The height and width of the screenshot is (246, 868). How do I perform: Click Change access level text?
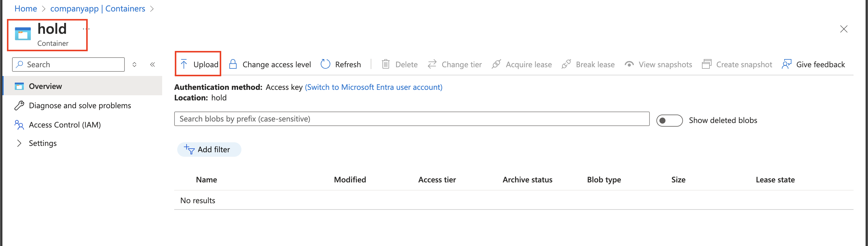(277, 65)
